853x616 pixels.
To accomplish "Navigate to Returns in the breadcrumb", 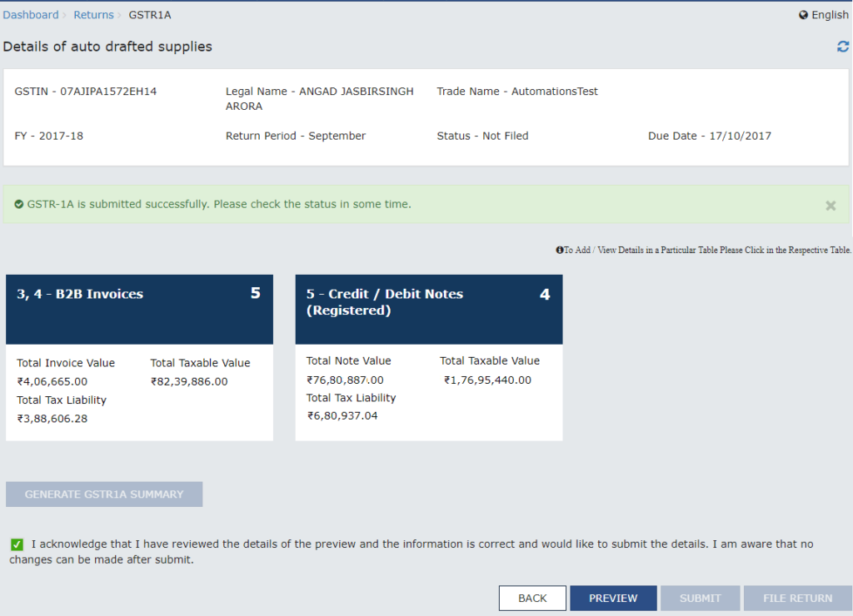I will [x=93, y=15].
